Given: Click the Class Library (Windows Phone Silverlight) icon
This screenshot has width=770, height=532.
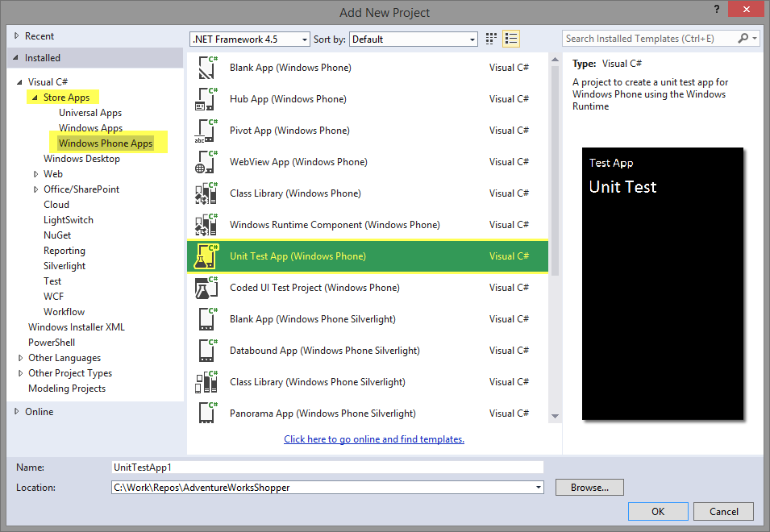Looking at the screenshot, I should coord(206,382).
